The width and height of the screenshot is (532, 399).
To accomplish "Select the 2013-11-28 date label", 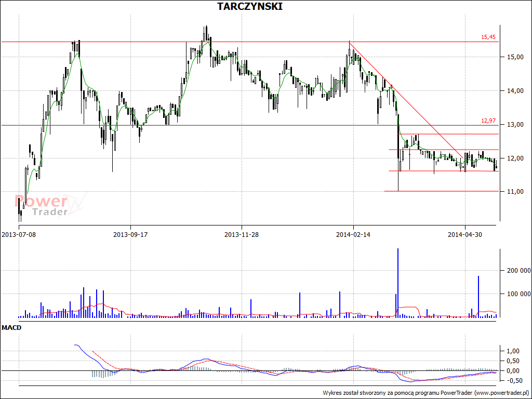I will point(242,234).
